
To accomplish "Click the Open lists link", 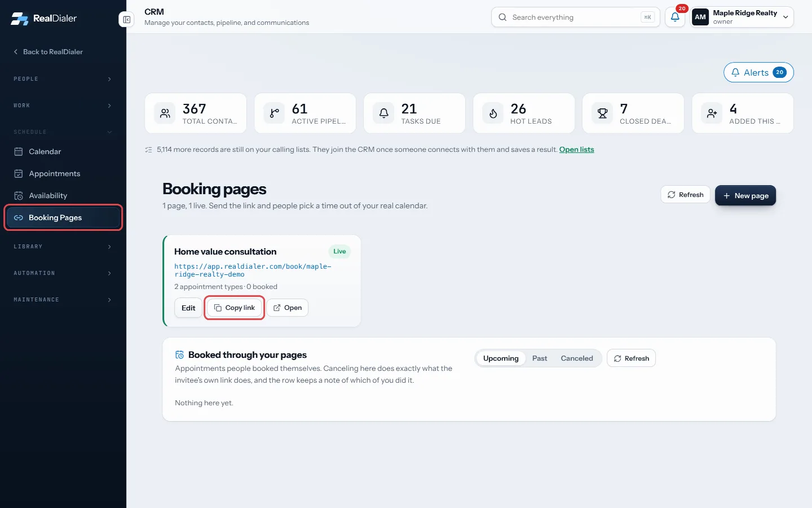I will tap(576, 150).
